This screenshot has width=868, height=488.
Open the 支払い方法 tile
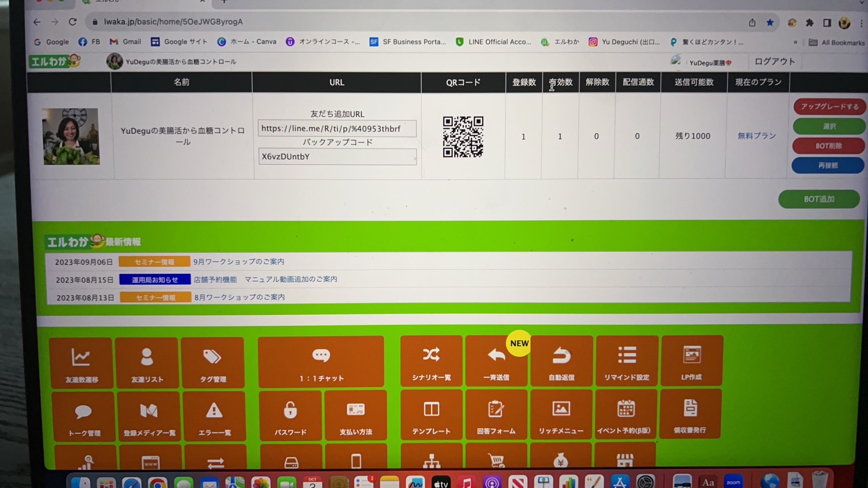(355, 415)
